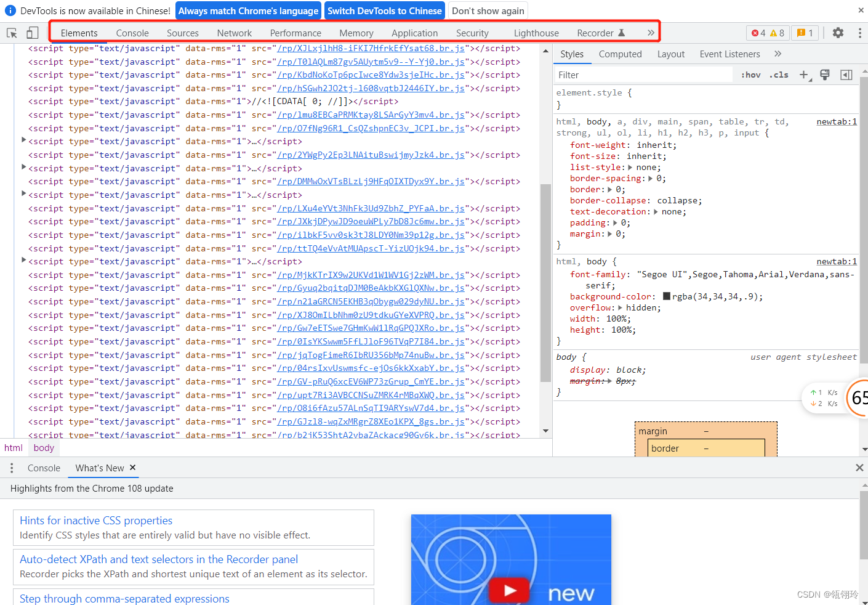868x605 pixels.
Task: Expand collapsed script below DMMwOxVTsBLzL line
Action: tap(24, 194)
